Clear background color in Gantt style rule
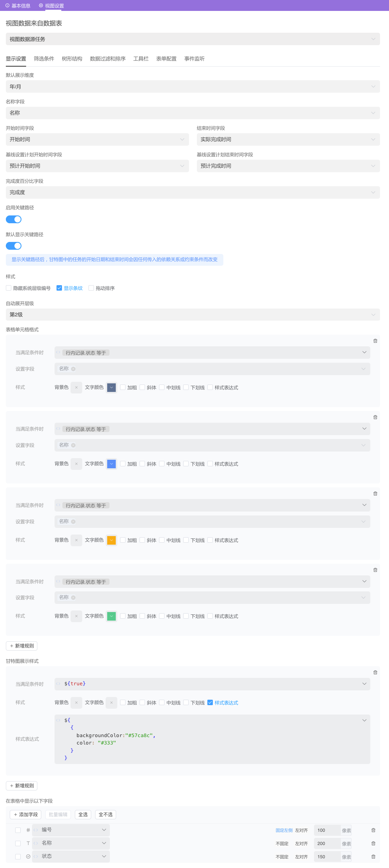This screenshot has width=389, height=868. (76, 703)
